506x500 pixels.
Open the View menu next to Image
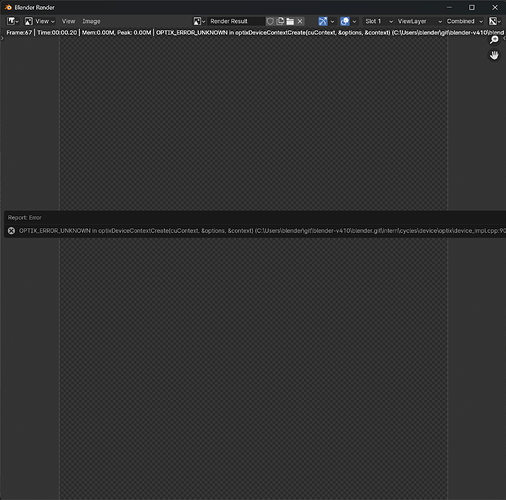[x=68, y=21]
